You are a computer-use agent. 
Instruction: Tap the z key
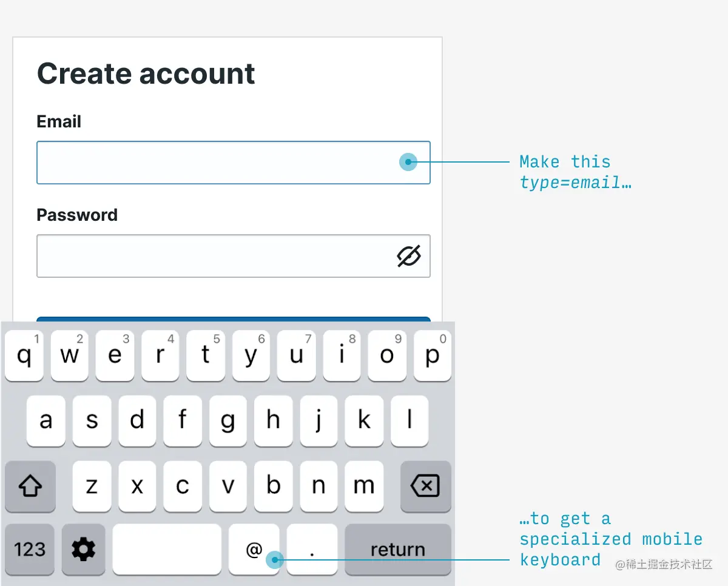[x=92, y=486]
